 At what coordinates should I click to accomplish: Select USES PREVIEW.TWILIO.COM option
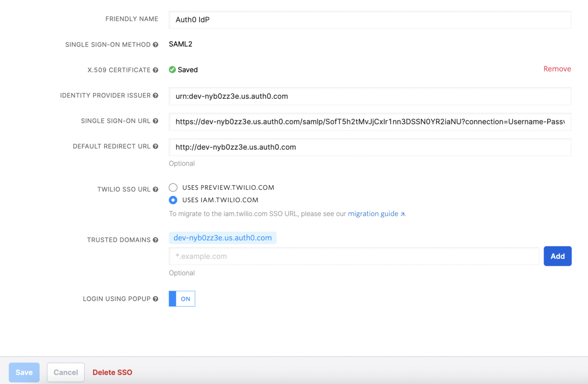point(173,187)
